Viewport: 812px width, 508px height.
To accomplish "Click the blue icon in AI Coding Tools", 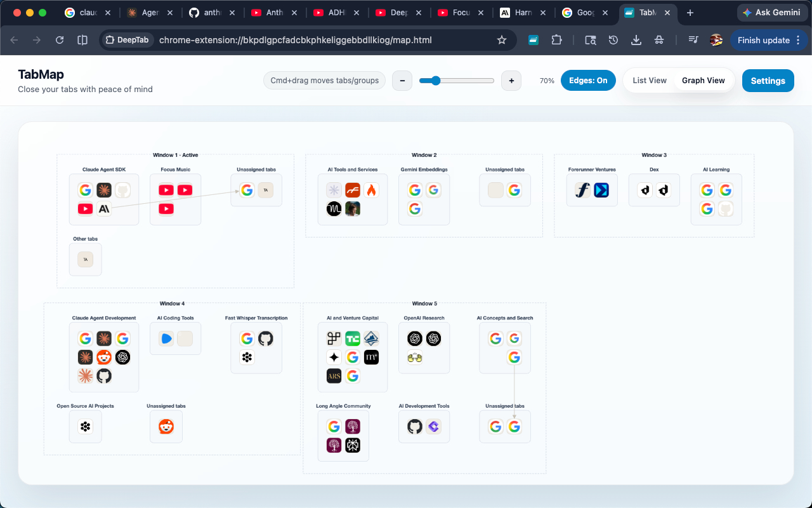I will 166,338.
